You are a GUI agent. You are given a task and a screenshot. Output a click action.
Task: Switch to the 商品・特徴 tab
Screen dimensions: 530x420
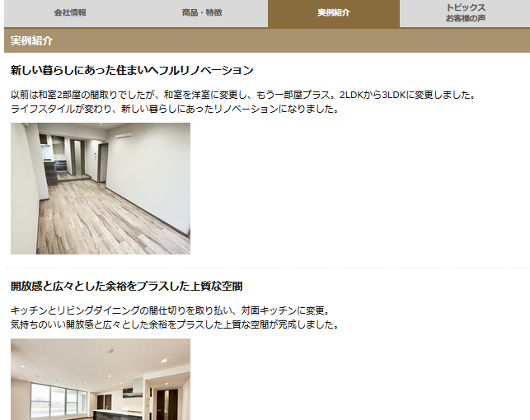pos(202,13)
